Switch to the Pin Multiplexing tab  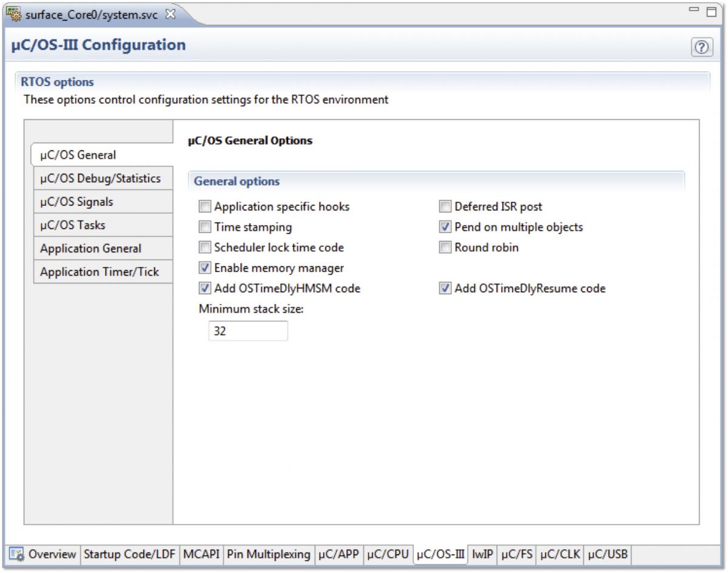tap(269, 554)
